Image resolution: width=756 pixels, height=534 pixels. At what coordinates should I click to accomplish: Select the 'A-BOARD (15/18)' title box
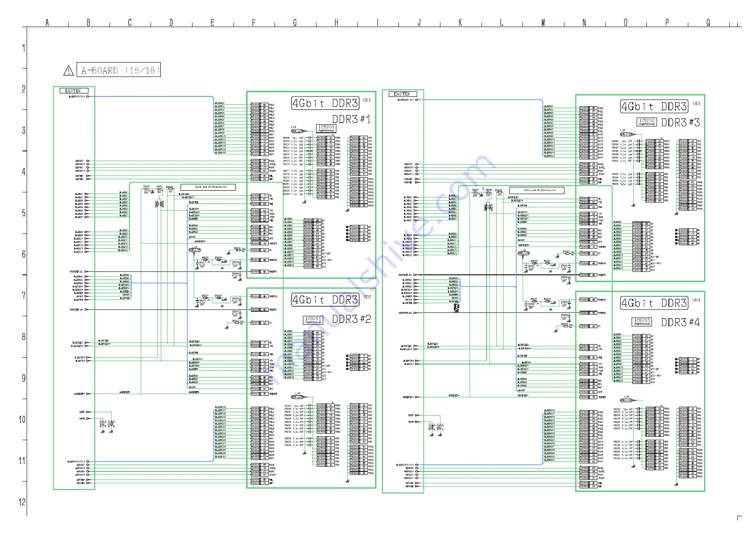click(118, 70)
